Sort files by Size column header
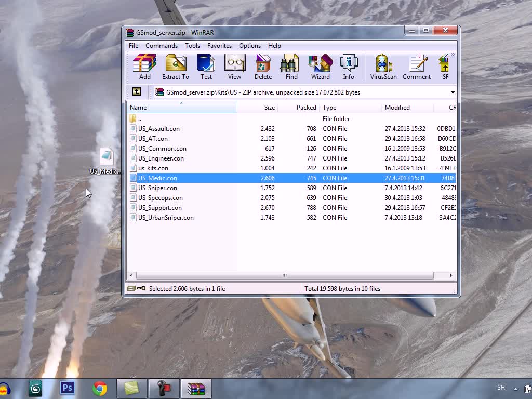Screen dimensions: 532x399 [x=257, y=107]
